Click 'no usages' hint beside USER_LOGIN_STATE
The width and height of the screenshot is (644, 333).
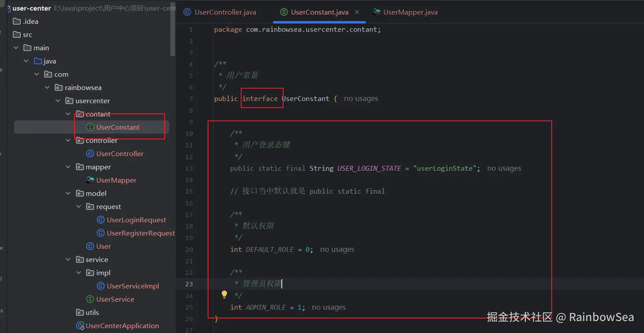coord(504,168)
